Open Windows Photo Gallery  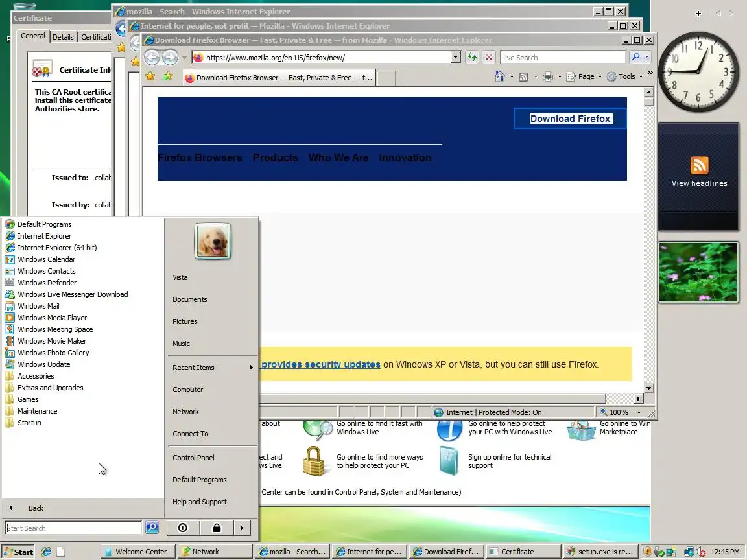pos(53,353)
